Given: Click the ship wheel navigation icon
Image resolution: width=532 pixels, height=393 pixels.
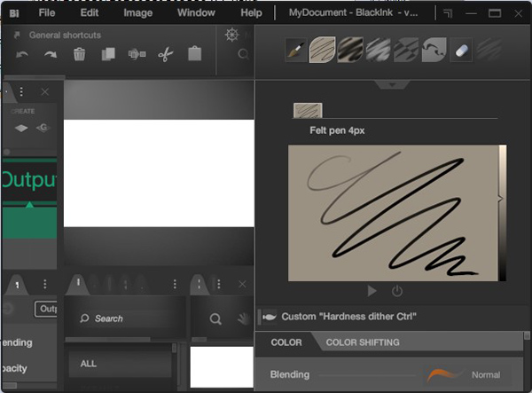Looking at the screenshot, I should click(x=233, y=35).
